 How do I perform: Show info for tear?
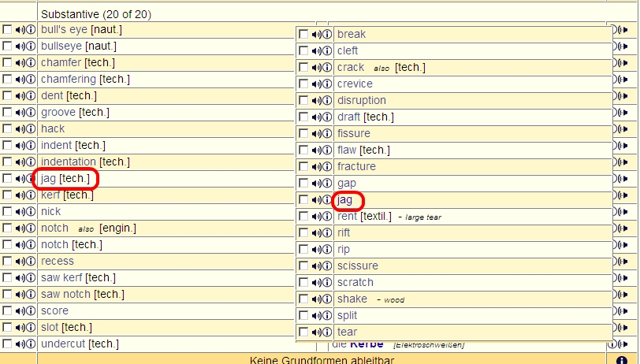click(x=327, y=332)
